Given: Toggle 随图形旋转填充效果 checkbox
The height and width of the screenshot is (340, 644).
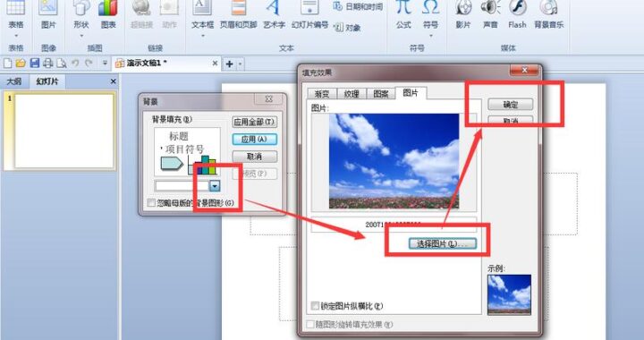Looking at the screenshot, I should click(310, 325).
